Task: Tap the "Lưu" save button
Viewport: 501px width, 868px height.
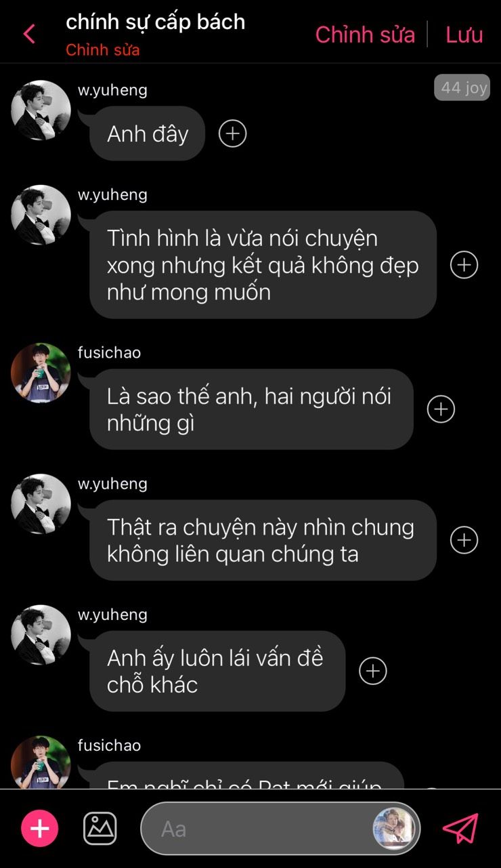Action: pos(464,35)
